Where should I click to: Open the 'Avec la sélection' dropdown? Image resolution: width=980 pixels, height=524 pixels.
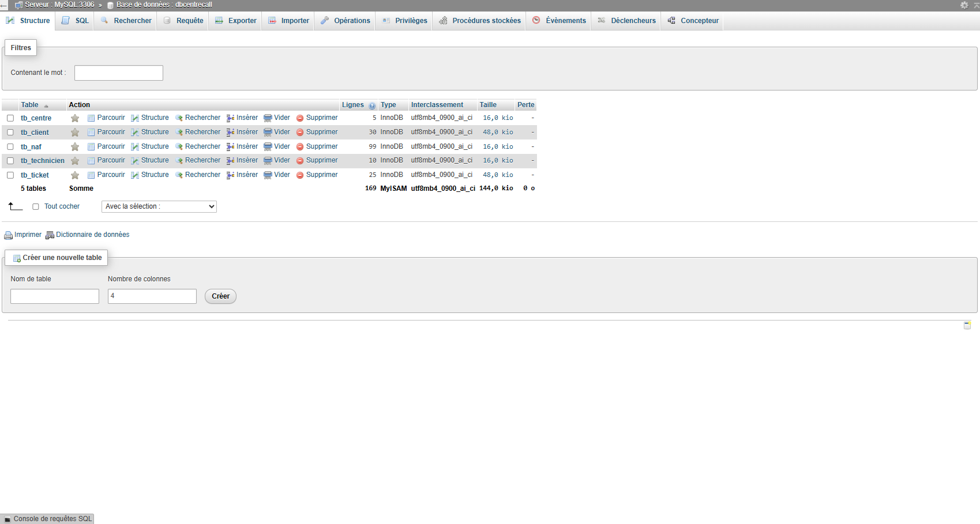(159, 206)
